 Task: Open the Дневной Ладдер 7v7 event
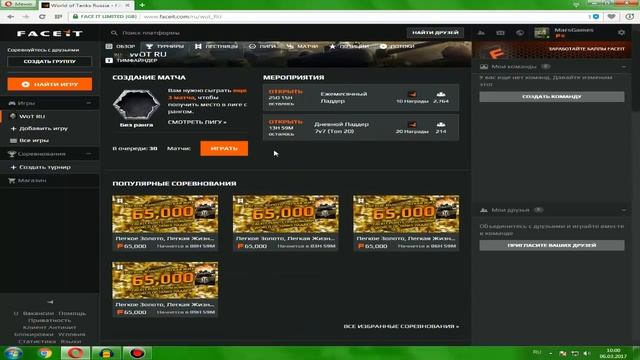pos(361,128)
